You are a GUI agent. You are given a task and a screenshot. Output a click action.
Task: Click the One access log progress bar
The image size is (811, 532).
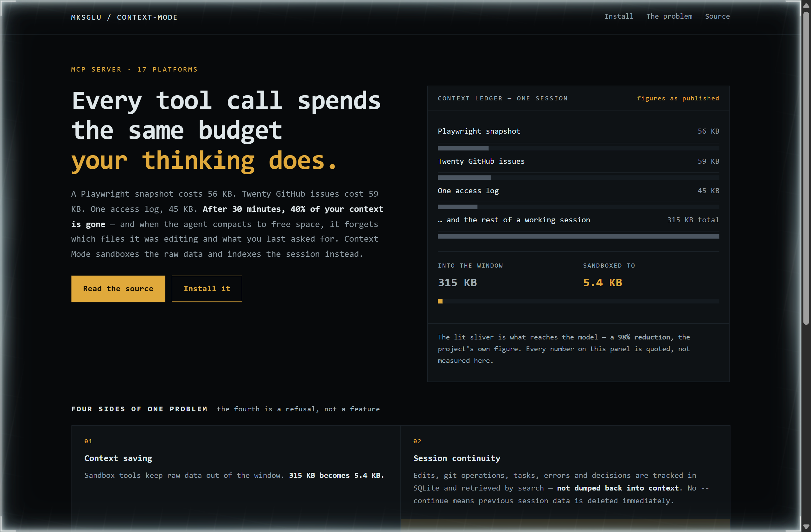(x=578, y=207)
